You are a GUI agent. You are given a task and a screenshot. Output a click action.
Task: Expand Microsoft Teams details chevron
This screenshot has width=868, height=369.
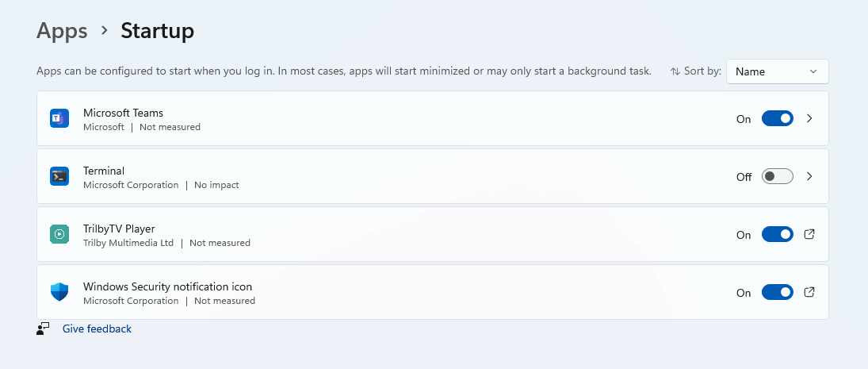[x=809, y=118]
